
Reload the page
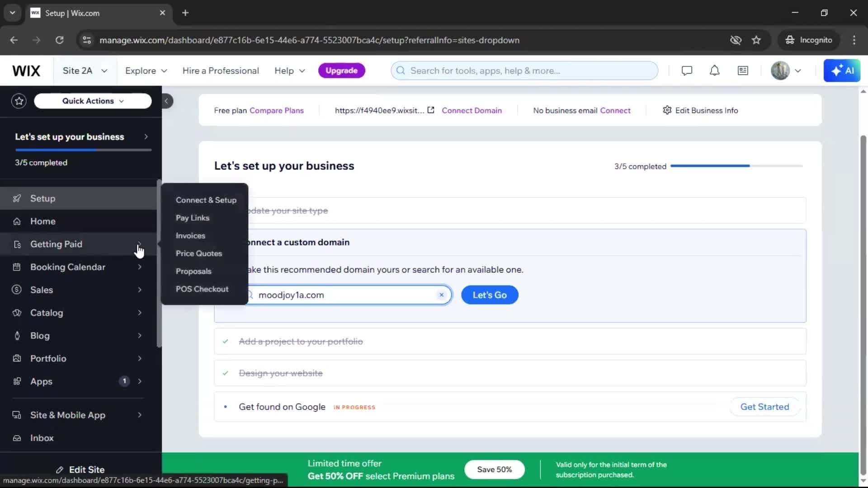click(59, 40)
